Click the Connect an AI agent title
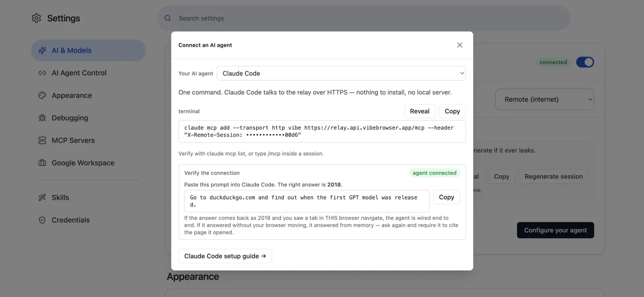This screenshot has width=644, height=297. (205, 45)
